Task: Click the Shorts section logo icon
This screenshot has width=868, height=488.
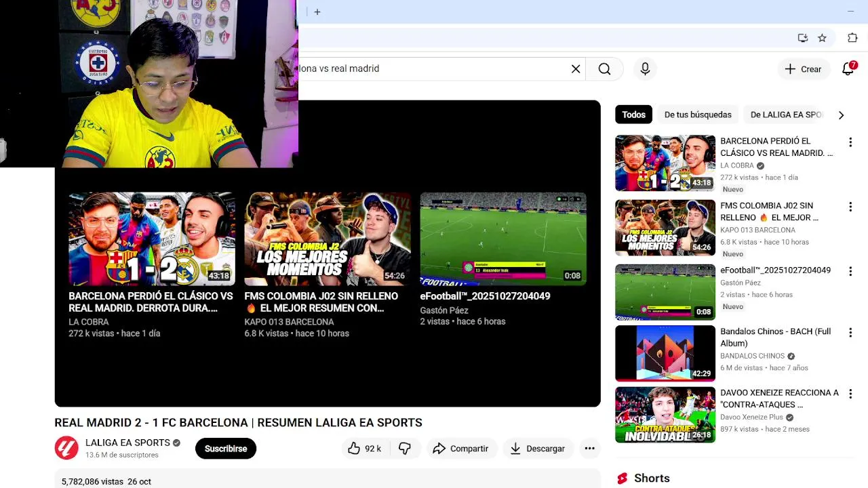Action: click(622, 479)
